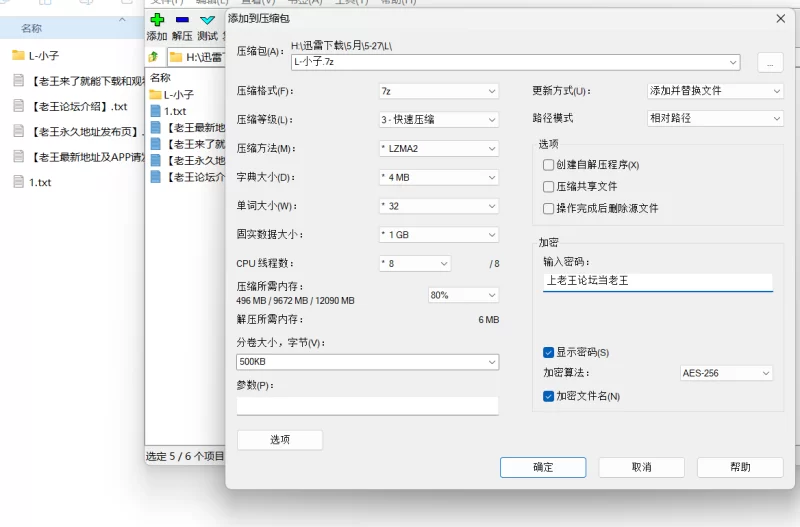Click the 名称 column header in explorer
800x527 pixels.
pos(32,29)
